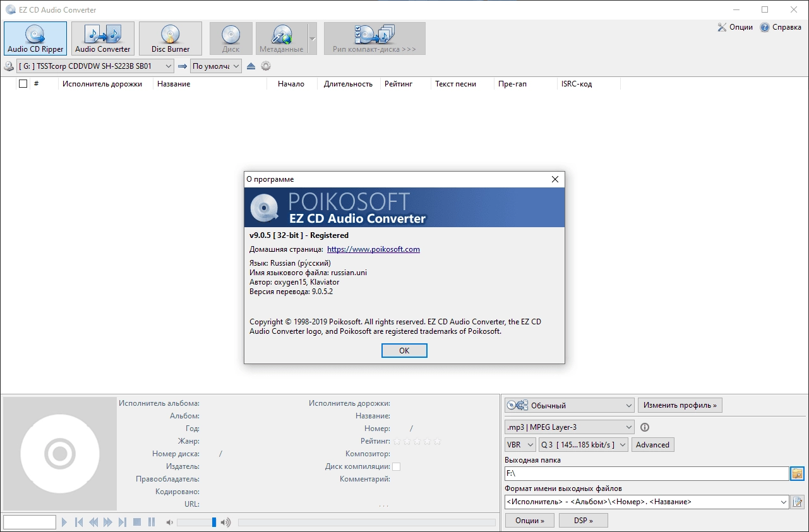Click the Опции » button

click(x=530, y=521)
